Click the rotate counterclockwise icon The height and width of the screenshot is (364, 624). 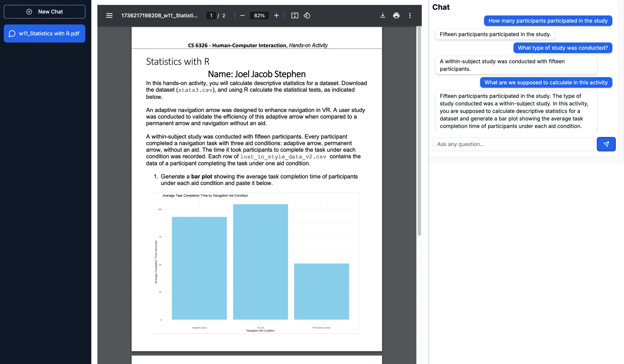pyautogui.click(x=307, y=16)
